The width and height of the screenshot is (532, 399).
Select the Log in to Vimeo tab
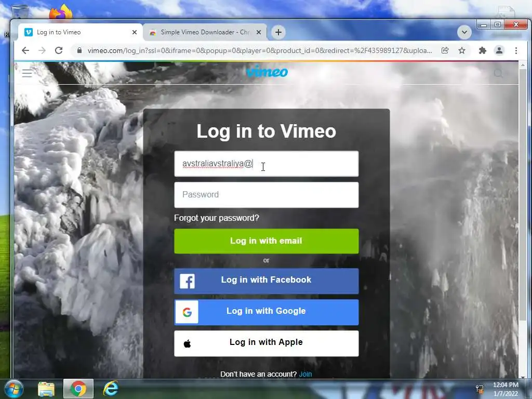point(81,32)
